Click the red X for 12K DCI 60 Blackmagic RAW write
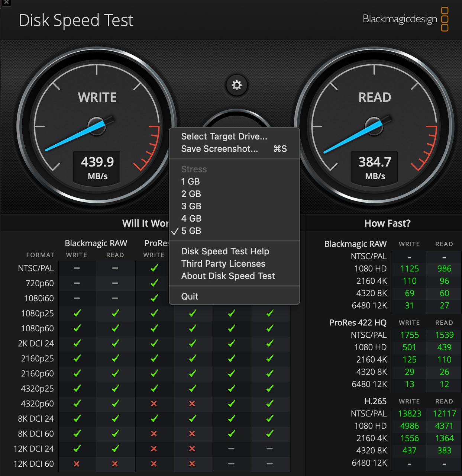Image resolution: width=462 pixels, height=476 pixels. click(x=77, y=464)
